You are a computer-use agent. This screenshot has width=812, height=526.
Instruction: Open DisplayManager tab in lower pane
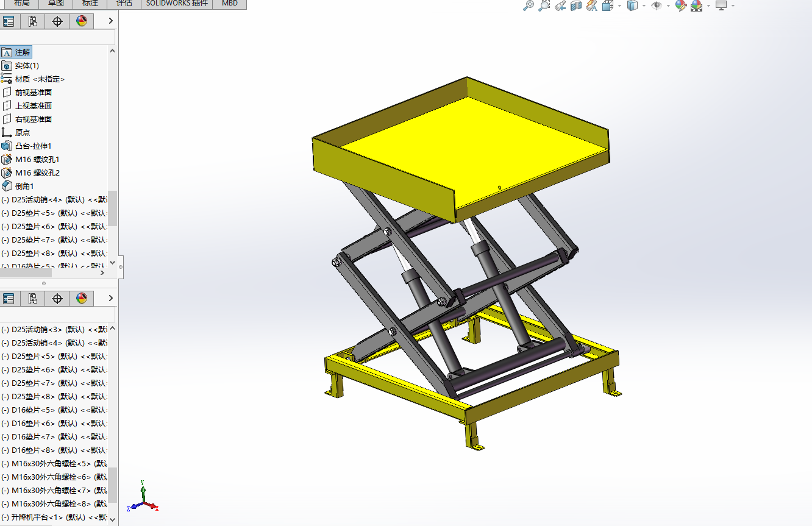tap(82, 298)
